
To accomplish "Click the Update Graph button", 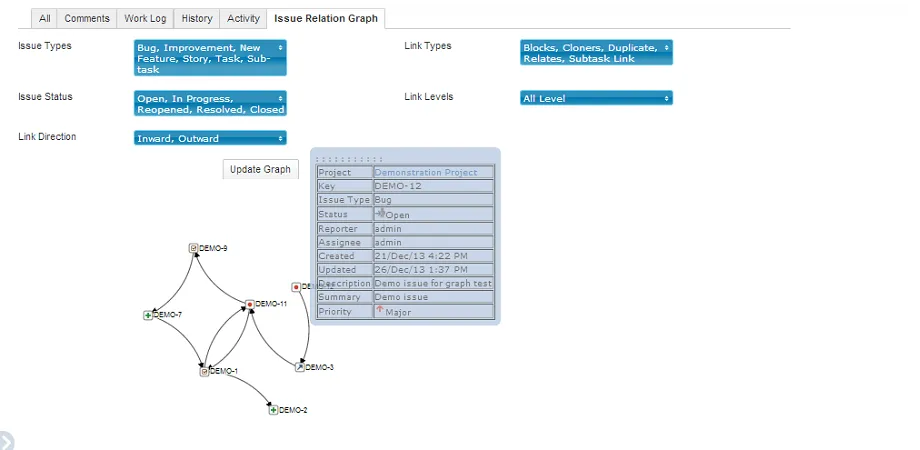I will (260, 169).
